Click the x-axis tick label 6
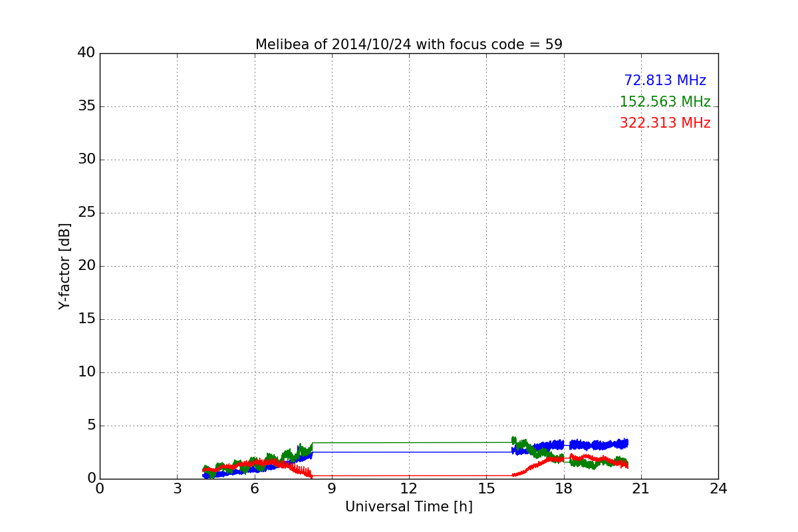Screen dimensions: 798x532 point(254,489)
